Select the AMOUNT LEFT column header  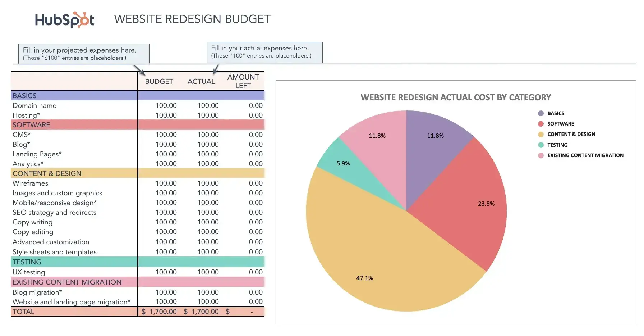243,81
